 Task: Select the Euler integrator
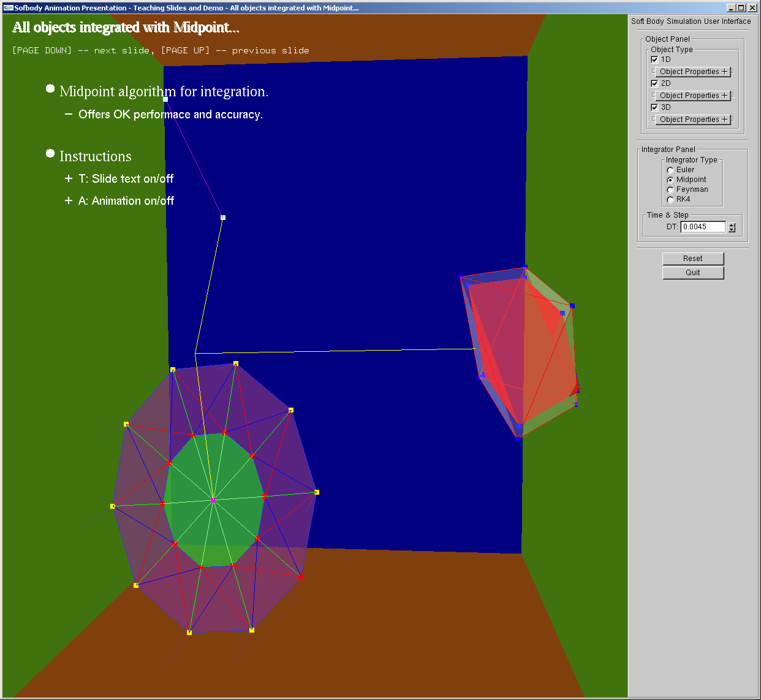point(670,170)
